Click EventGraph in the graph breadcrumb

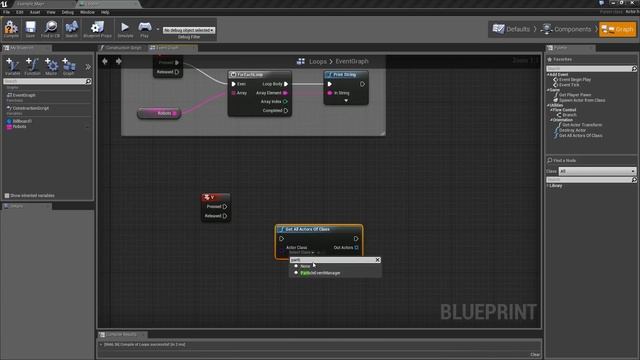point(352,61)
